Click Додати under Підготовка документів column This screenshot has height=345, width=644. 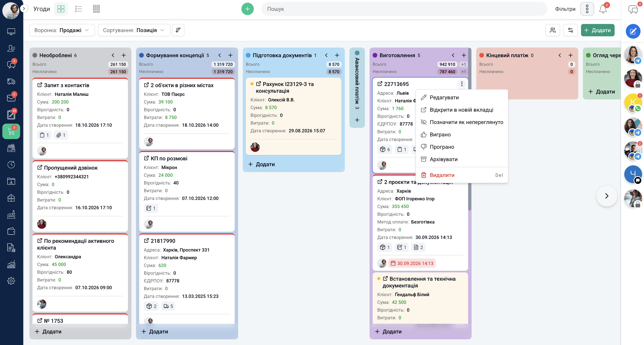coord(262,164)
